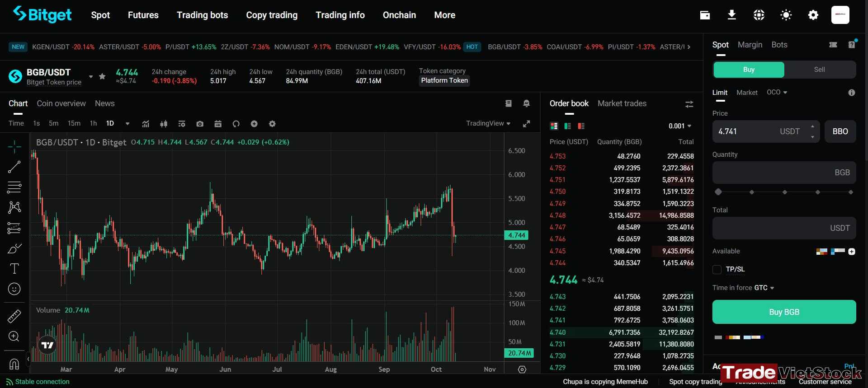This screenshot has width=868, height=388.
Task: Open the header settings gear
Action: pos(813,15)
